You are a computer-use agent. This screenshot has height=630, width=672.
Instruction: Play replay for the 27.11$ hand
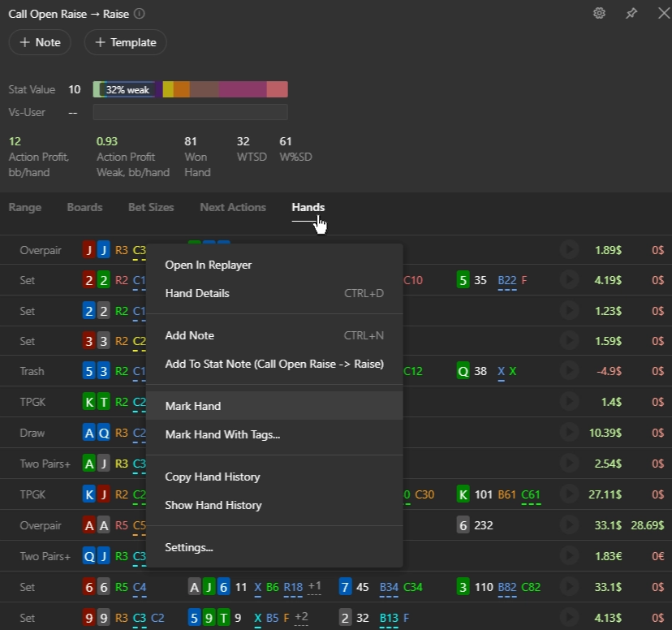(569, 494)
